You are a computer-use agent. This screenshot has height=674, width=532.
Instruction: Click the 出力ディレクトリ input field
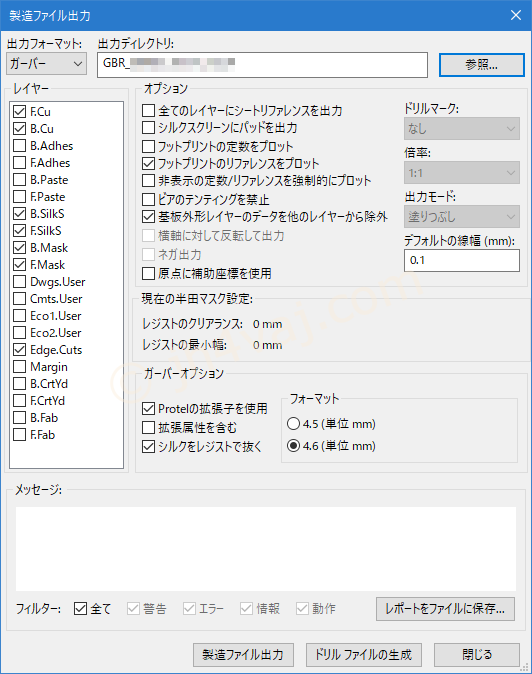(x=262, y=65)
